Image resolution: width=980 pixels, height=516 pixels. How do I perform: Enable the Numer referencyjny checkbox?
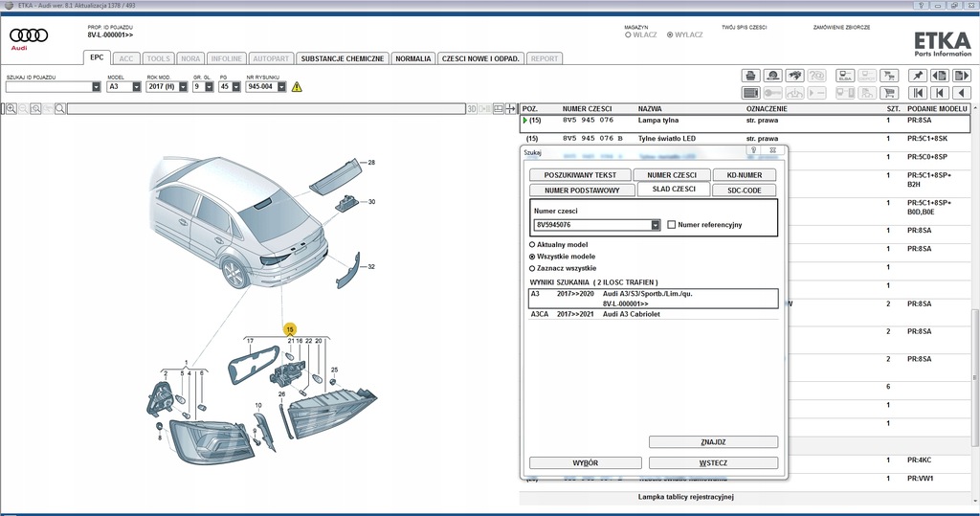click(671, 225)
